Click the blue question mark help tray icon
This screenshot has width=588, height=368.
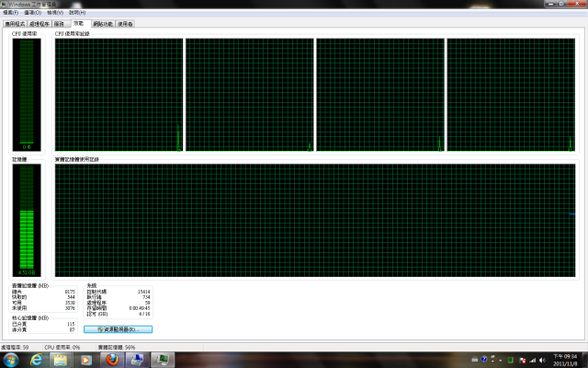(x=484, y=359)
